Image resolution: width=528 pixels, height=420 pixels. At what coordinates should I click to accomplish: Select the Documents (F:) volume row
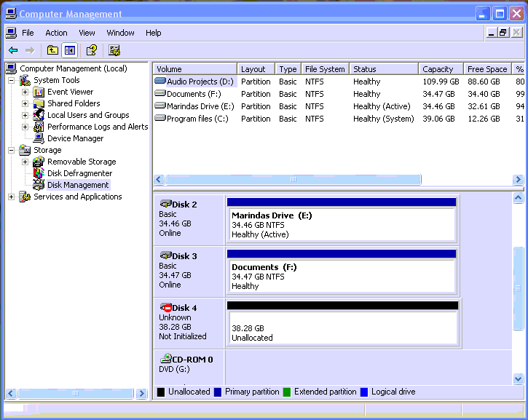339,94
